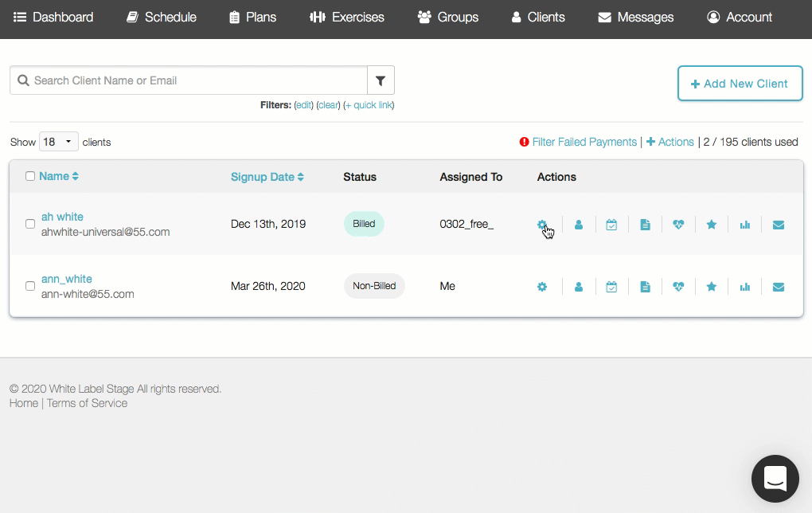812x513 pixels.
Task: Open Account in top navigation
Action: (740, 17)
